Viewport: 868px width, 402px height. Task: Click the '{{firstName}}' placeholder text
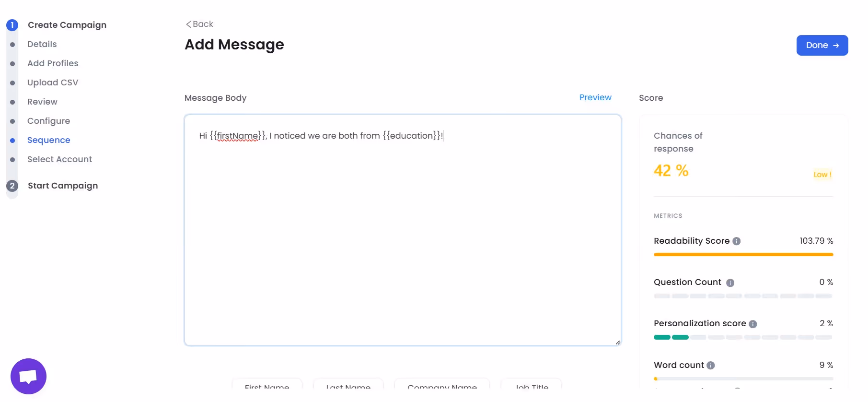[238, 136]
